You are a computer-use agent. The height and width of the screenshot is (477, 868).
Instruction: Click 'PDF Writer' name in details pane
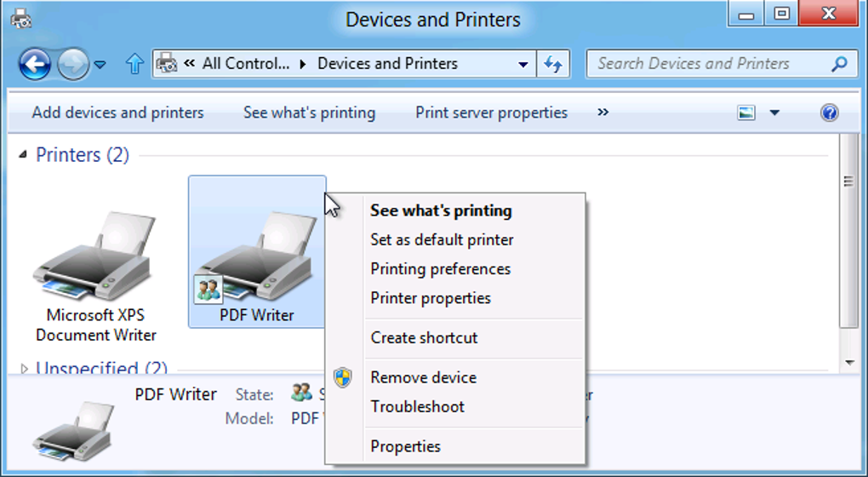[x=175, y=394]
